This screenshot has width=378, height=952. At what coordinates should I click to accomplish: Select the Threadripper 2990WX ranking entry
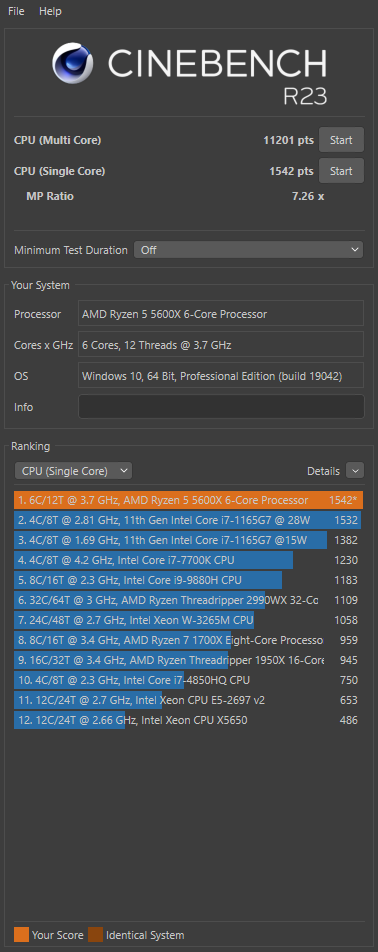[x=189, y=600]
